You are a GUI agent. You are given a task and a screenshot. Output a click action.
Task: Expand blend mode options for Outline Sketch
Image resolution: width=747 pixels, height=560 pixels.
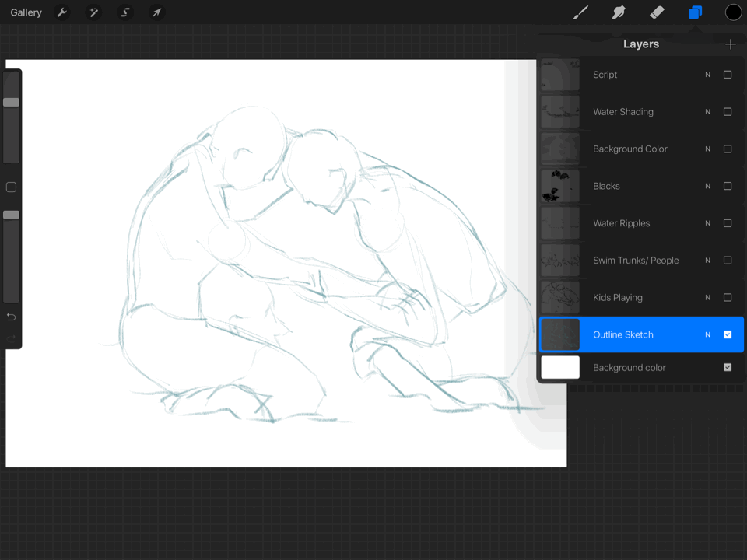pos(707,334)
